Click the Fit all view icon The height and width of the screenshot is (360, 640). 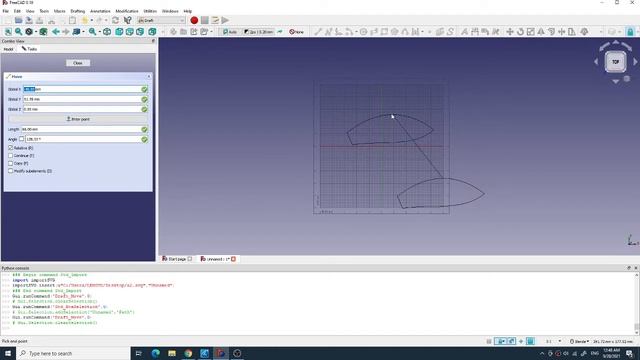(x=8, y=32)
